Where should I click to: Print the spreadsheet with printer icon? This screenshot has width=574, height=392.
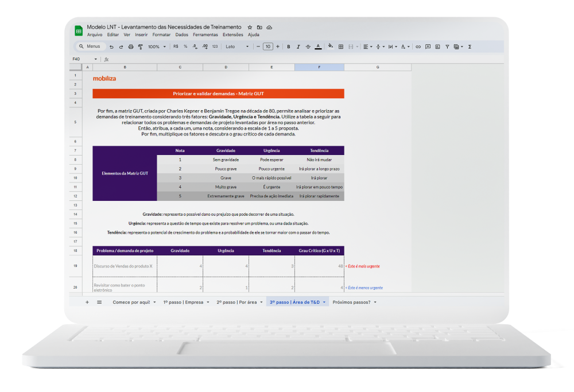[131, 47]
